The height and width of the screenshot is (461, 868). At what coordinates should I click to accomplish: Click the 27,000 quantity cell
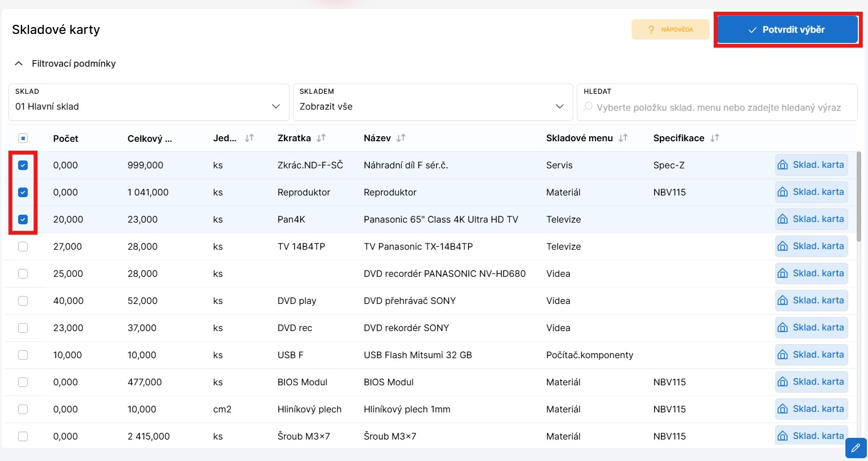67,246
